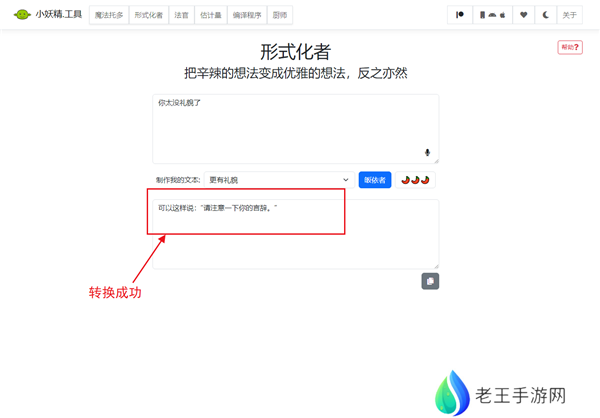Click the 关于 about button
The width and height of the screenshot is (600, 418).
[569, 15]
